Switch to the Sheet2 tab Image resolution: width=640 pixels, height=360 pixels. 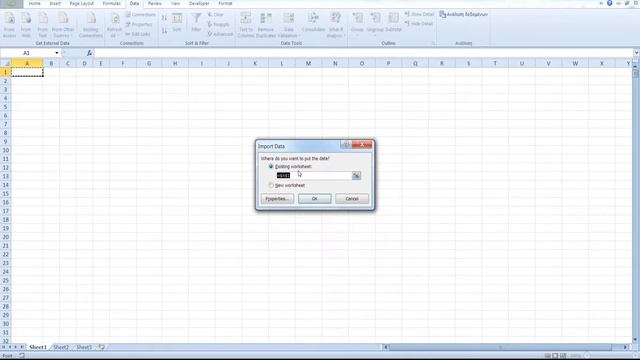coord(61,347)
